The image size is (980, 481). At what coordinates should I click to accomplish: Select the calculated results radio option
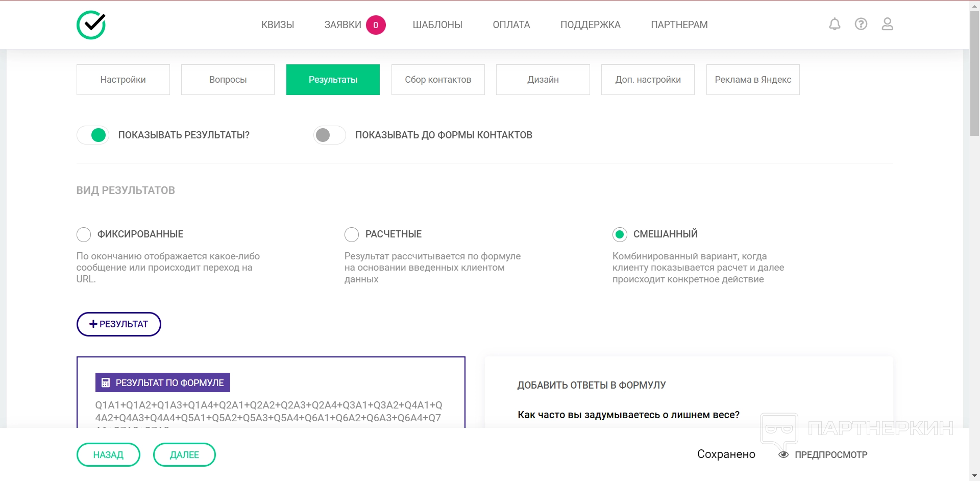(352, 234)
